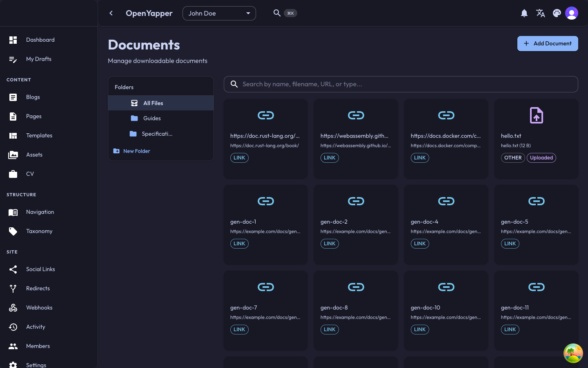This screenshot has height=368, width=588.
Task: Open the Social Links share icon
Action: [x=13, y=269]
